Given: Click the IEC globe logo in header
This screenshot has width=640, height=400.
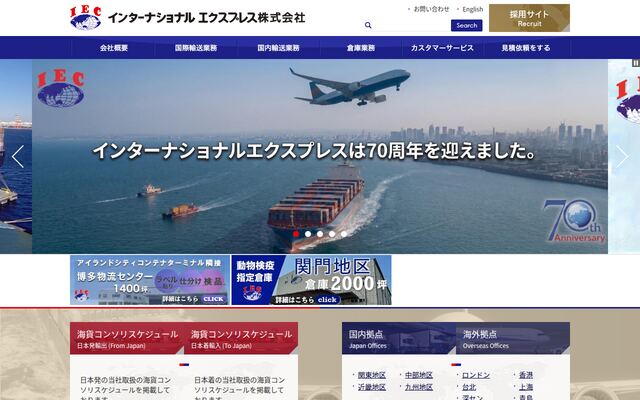Looking at the screenshot, I should [x=86, y=18].
